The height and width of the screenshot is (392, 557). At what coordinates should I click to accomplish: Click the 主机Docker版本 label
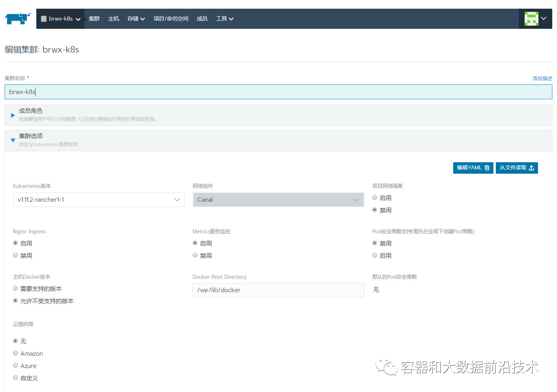click(x=32, y=277)
